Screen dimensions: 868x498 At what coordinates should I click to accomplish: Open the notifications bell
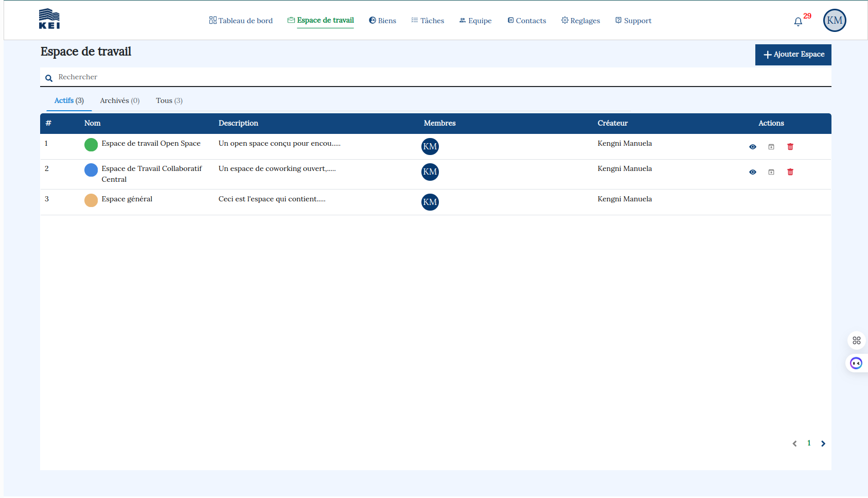[798, 22]
